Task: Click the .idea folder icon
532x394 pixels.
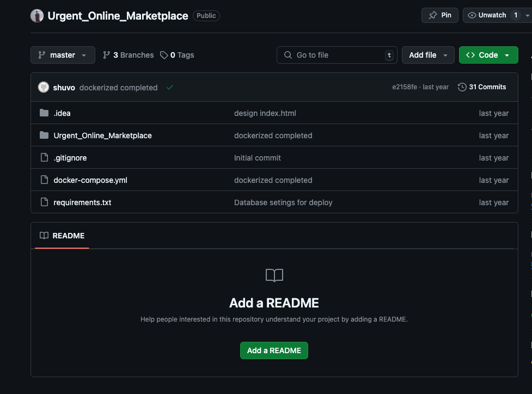Action: tap(44, 113)
